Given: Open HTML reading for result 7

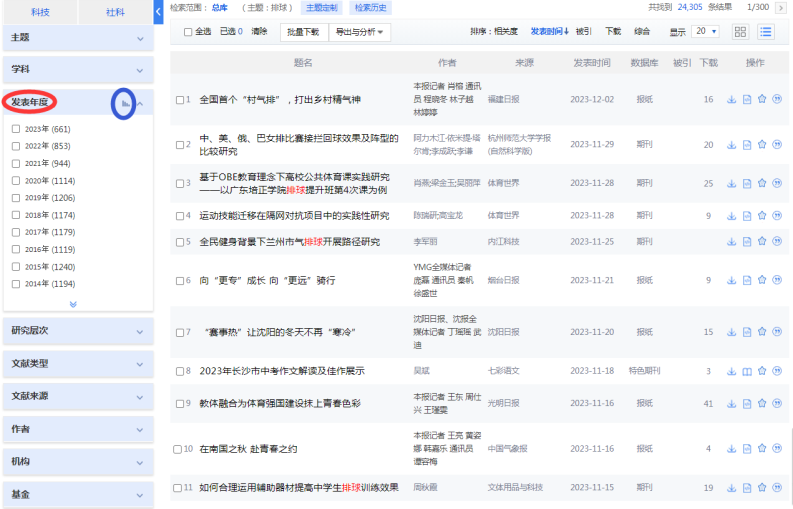Looking at the screenshot, I should tap(747, 332).
